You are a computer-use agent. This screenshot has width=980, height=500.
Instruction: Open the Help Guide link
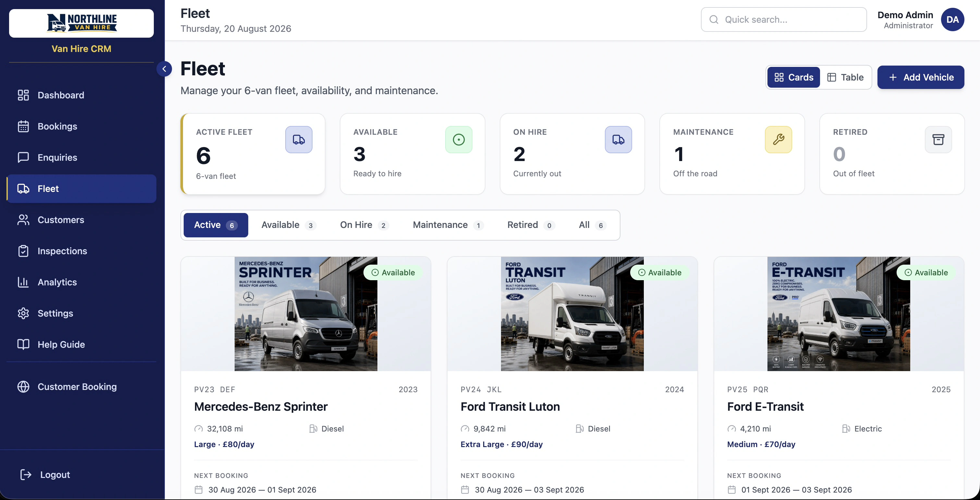pos(81,345)
